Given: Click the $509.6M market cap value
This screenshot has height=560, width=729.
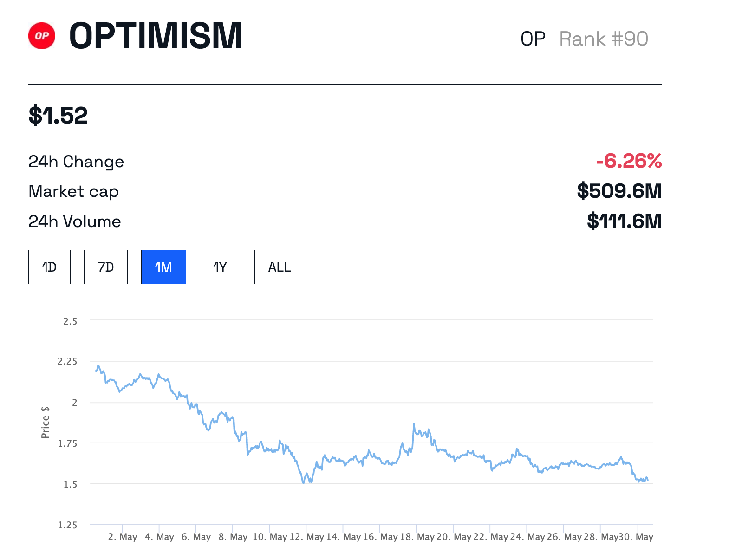Looking at the screenshot, I should tap(619, 191).
